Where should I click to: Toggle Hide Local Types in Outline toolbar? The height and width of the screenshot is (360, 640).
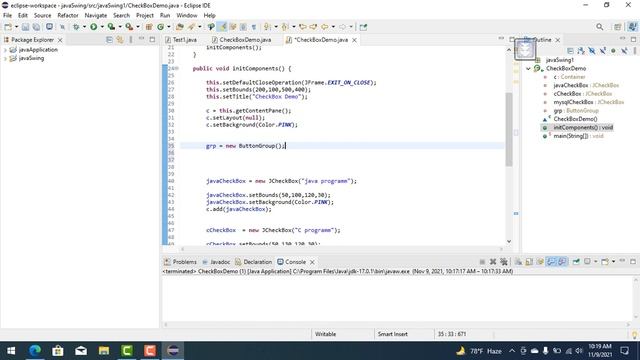tap(624, 51)
